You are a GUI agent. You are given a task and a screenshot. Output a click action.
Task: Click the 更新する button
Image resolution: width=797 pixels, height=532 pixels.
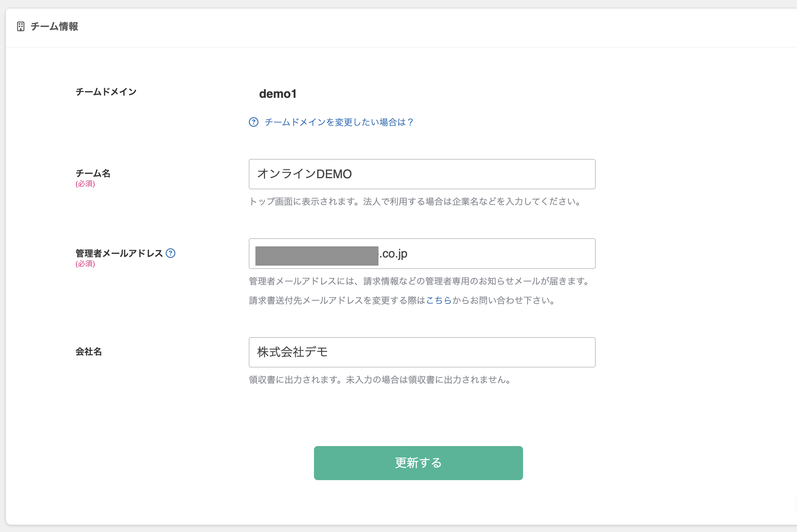[x=418, y=463]
